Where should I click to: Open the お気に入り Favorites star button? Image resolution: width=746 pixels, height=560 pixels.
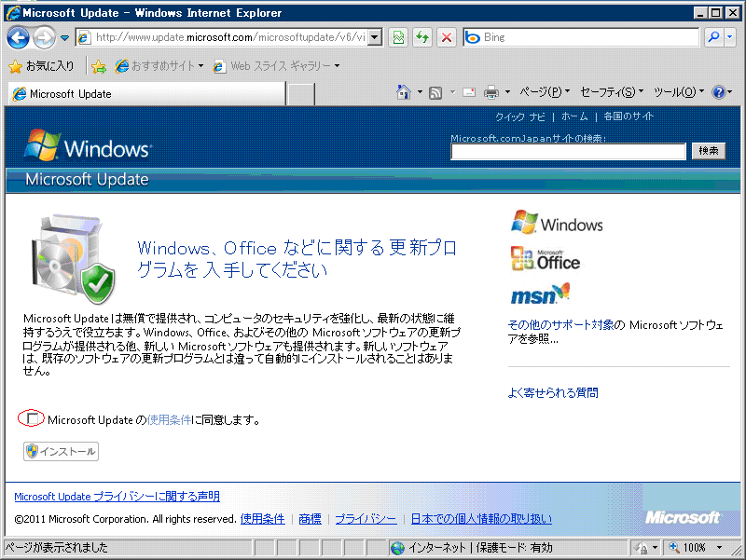tap(41, 66)
